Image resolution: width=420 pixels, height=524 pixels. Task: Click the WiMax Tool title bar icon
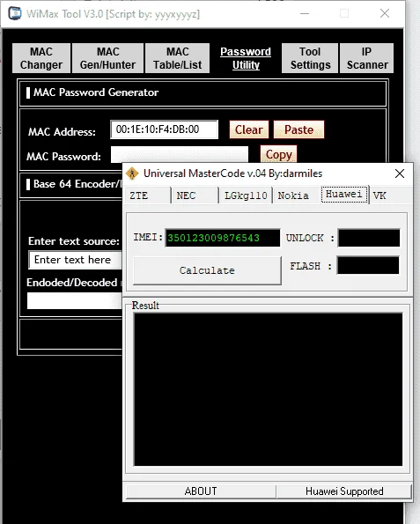click(15, 14)
